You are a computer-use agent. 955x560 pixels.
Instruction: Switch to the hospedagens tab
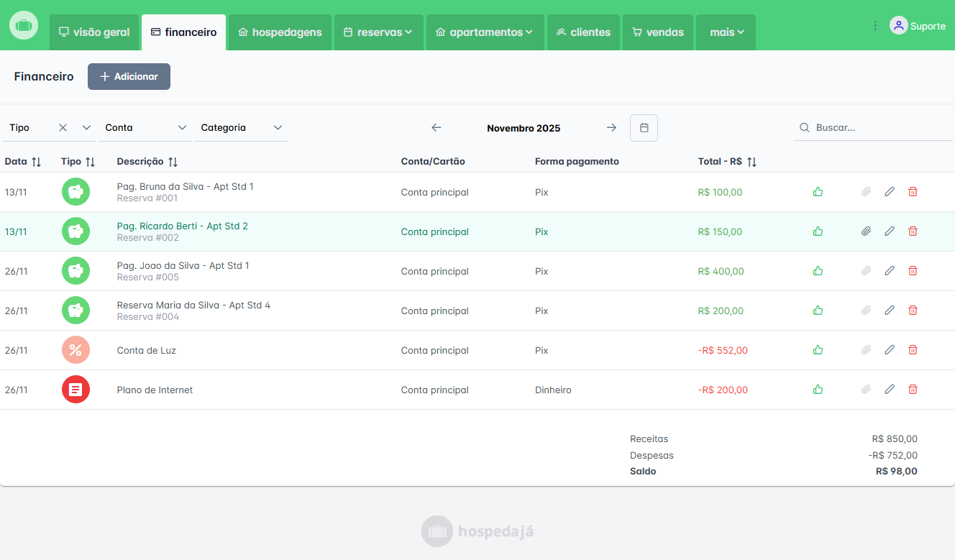(x=280, y=32)
